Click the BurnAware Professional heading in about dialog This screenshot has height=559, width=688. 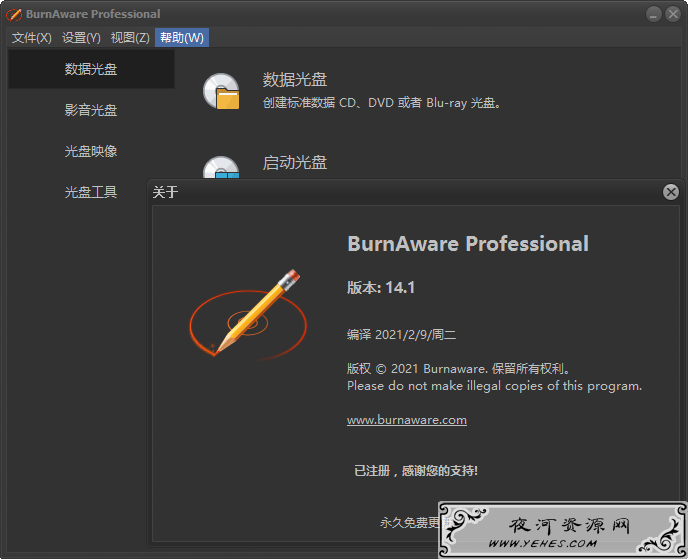[x=468, y=244]
